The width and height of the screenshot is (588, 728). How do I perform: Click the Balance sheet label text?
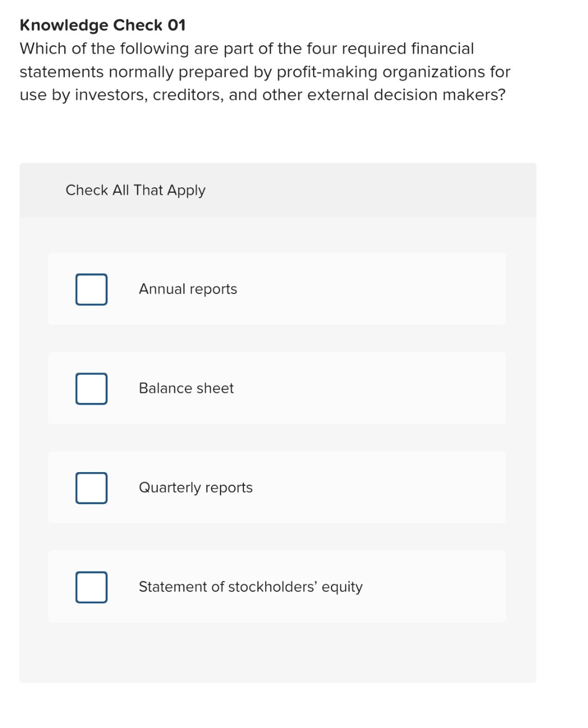click(186, 388)
